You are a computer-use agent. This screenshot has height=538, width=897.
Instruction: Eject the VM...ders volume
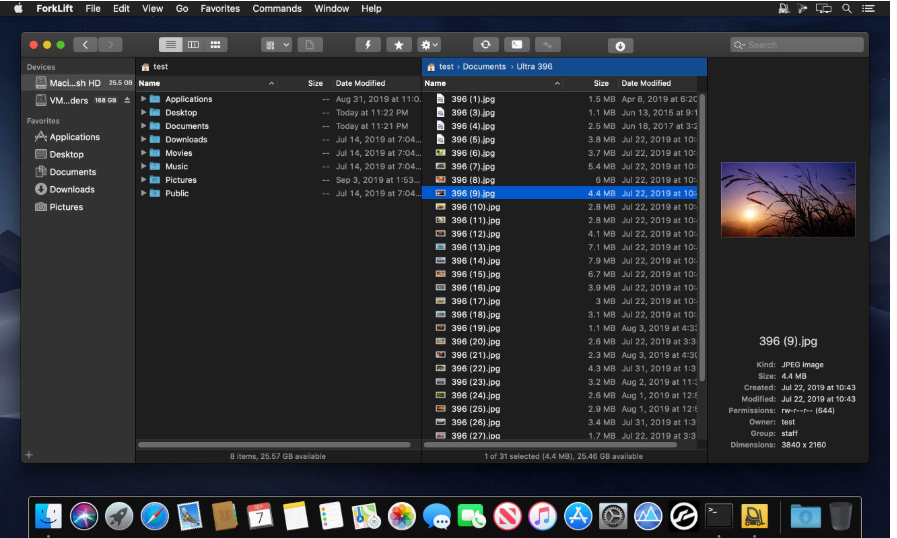127,100
